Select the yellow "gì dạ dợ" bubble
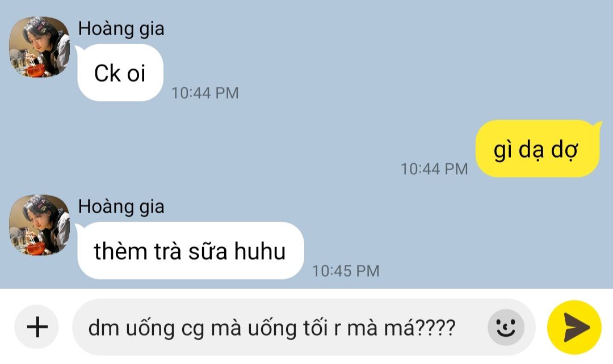The image size is (613, 364). (537, 149)
